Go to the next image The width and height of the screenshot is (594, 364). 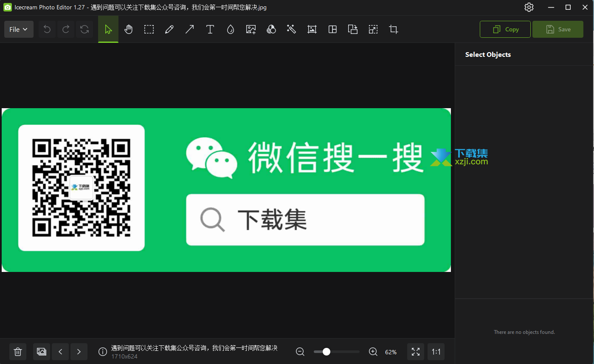coord(79,352)
